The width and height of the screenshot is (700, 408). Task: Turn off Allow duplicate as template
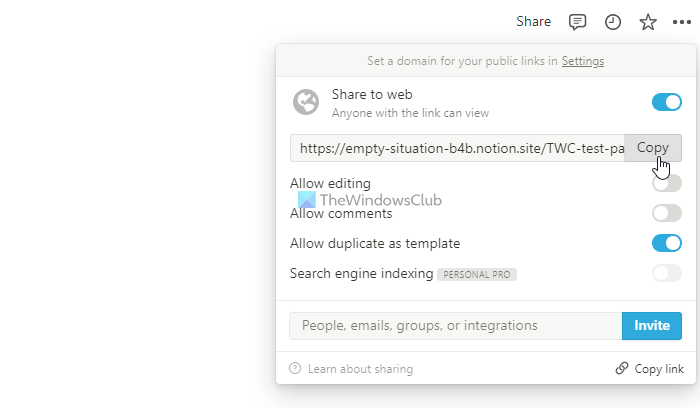pos(667,243)
